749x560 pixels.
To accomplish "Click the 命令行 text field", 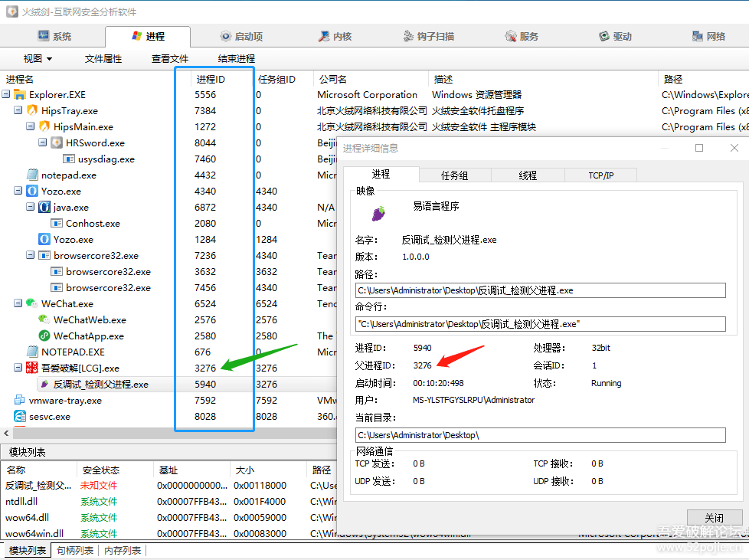I will click(x=540, y=324).
